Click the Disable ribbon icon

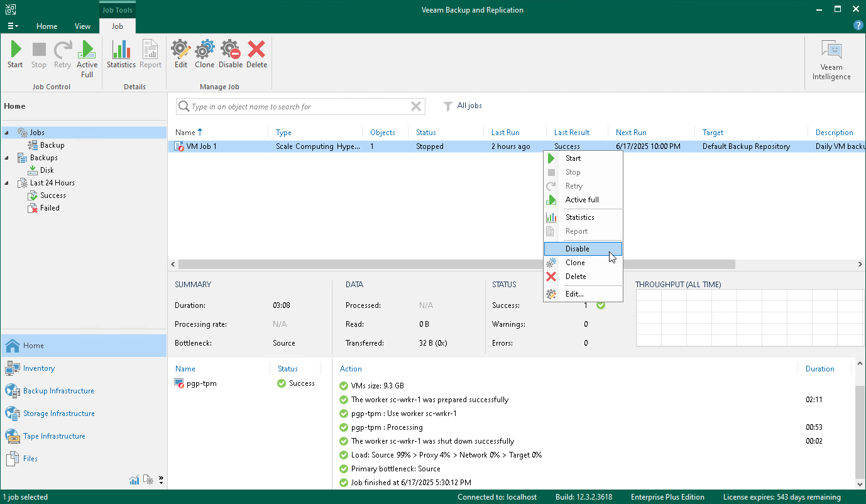(231, 55)
